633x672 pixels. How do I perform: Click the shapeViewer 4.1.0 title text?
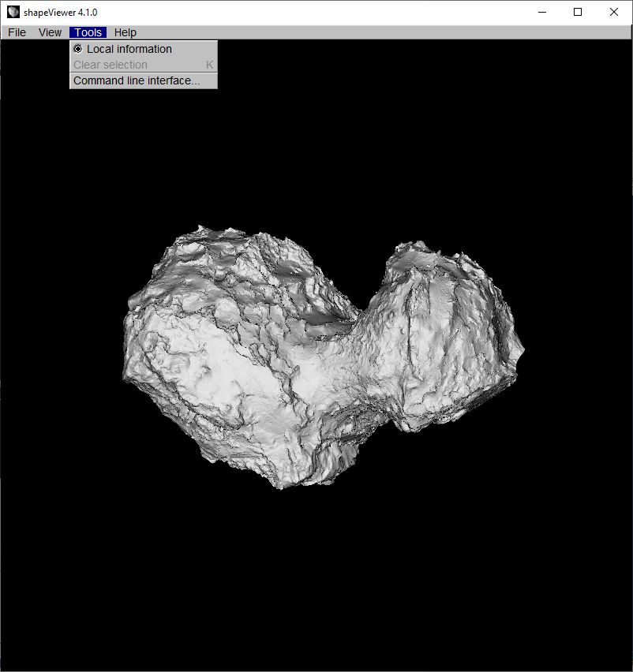pos(61,13)
